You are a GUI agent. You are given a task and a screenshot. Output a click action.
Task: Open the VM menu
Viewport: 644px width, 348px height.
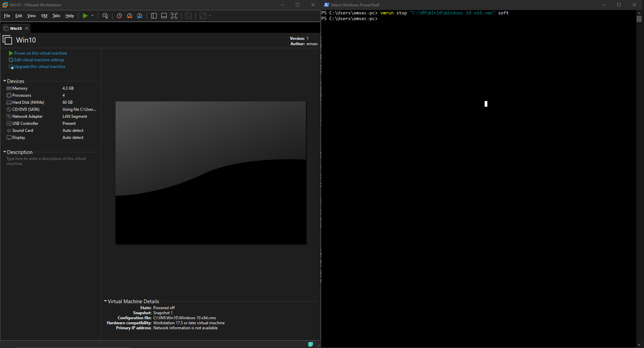(44, 16)
